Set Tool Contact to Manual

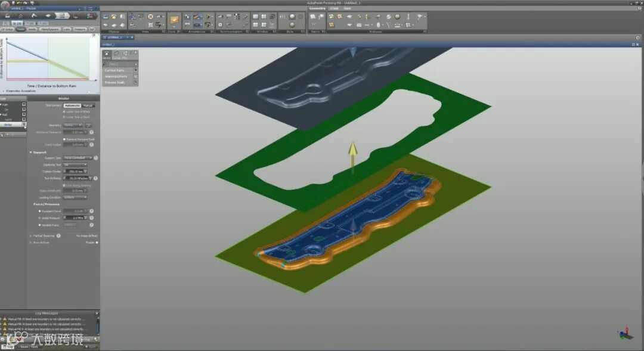[88, 105]
